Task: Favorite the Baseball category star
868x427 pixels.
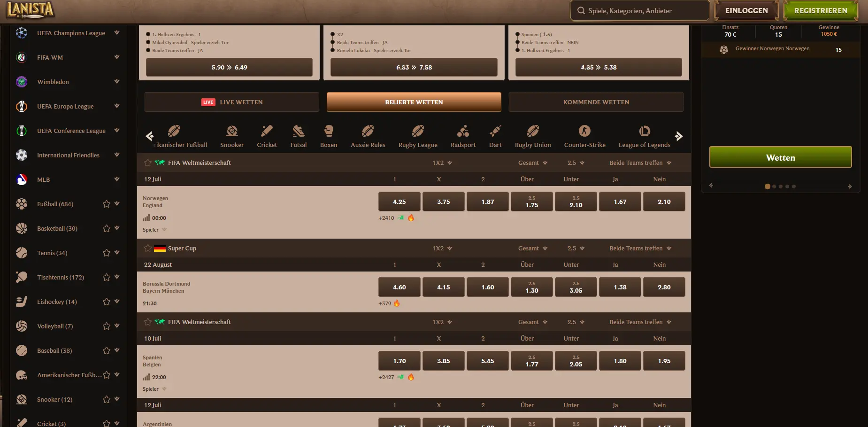Action: [107, 350]
